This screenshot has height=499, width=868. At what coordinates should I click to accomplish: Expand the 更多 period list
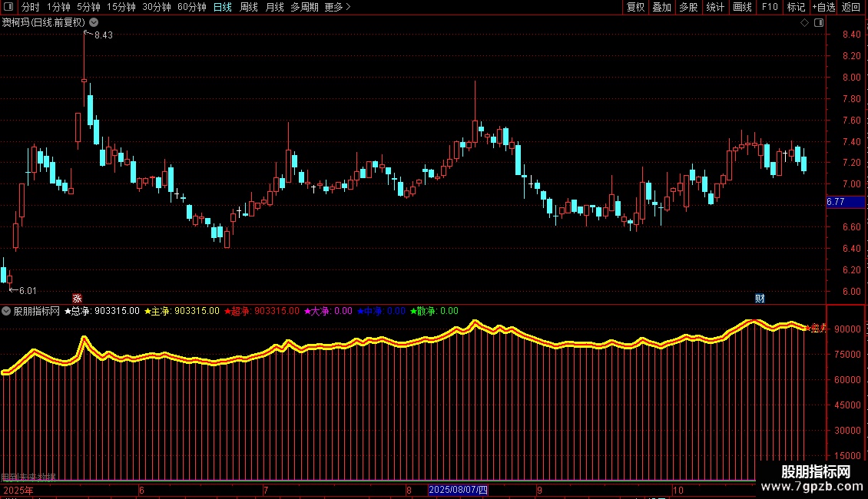coord(337,7)
